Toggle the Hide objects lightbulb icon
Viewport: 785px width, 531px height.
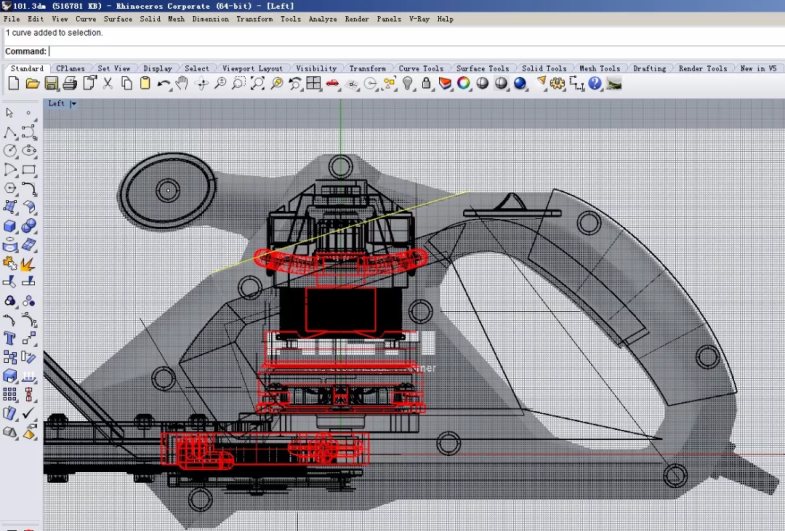pos(408,84)
